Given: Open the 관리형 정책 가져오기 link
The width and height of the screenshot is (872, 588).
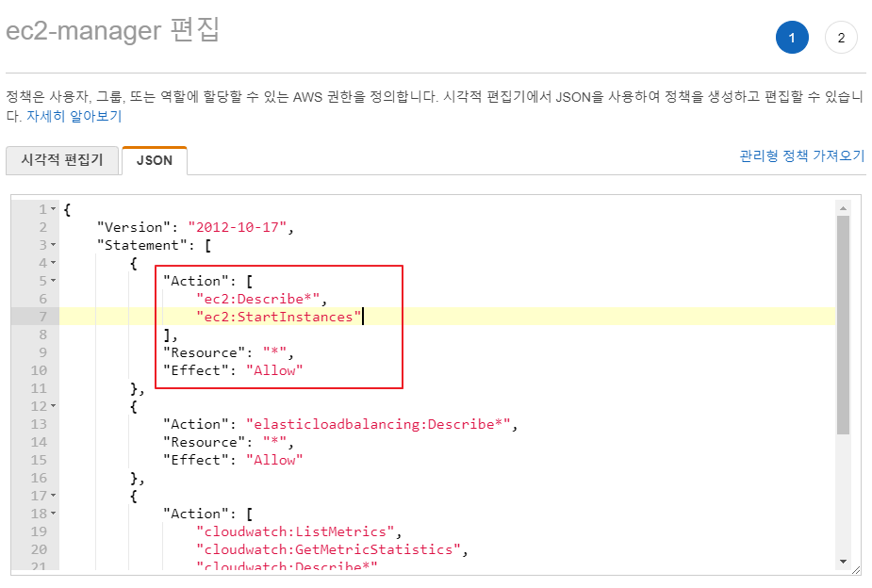Looking at the screenshot, I should [x=802, y=155].
